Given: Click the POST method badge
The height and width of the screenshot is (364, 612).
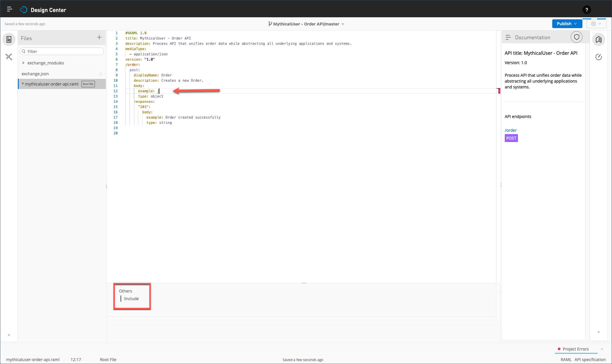Looking at the screenshot, I should click(x=511, y=138).
